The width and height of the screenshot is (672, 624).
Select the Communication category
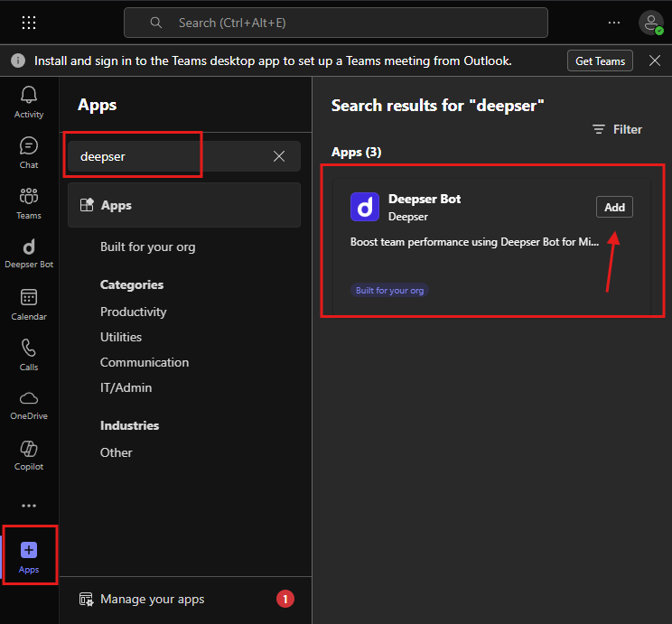[x=145, y=363]
